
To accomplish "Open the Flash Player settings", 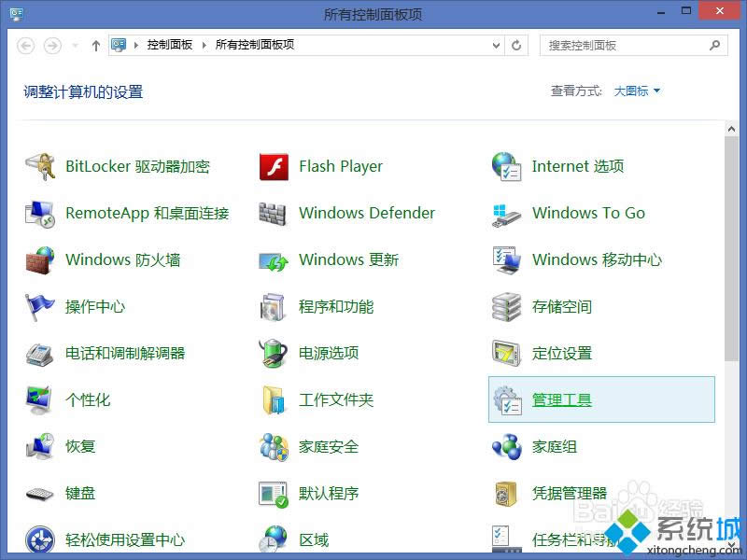I will click(340, 166).
